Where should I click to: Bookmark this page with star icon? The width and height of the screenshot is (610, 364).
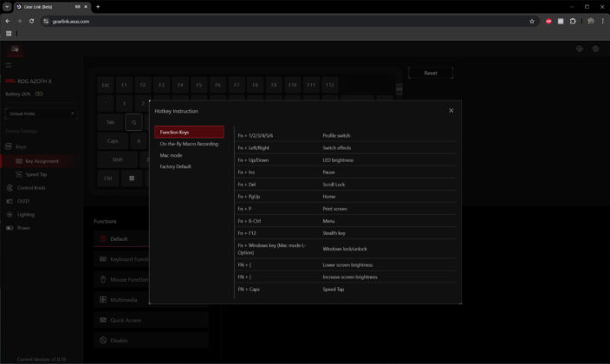532,22
